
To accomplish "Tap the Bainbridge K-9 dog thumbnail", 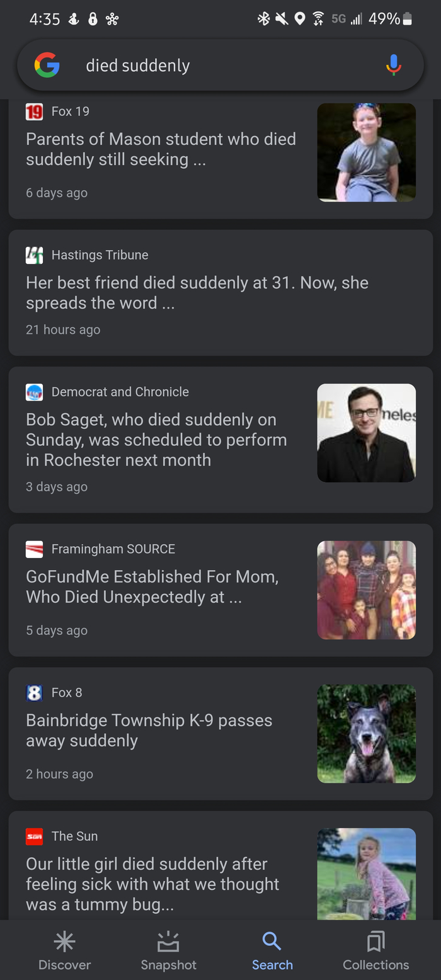I will [366, 734].
